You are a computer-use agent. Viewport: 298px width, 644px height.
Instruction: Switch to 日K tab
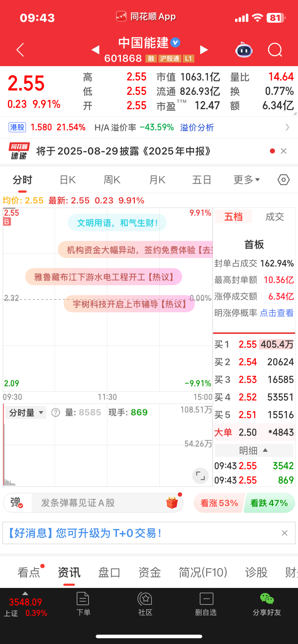(x=68, y=180)
